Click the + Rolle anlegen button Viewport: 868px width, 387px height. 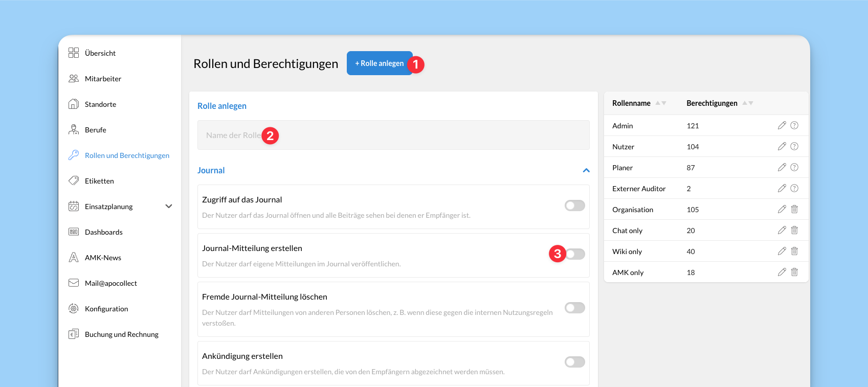(x=379, y=63)
